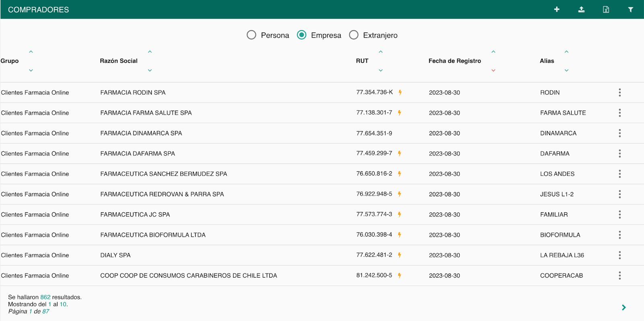
Task: Click the lightning icon next to RUT 77.354.736-K
Action: [400, 92]
